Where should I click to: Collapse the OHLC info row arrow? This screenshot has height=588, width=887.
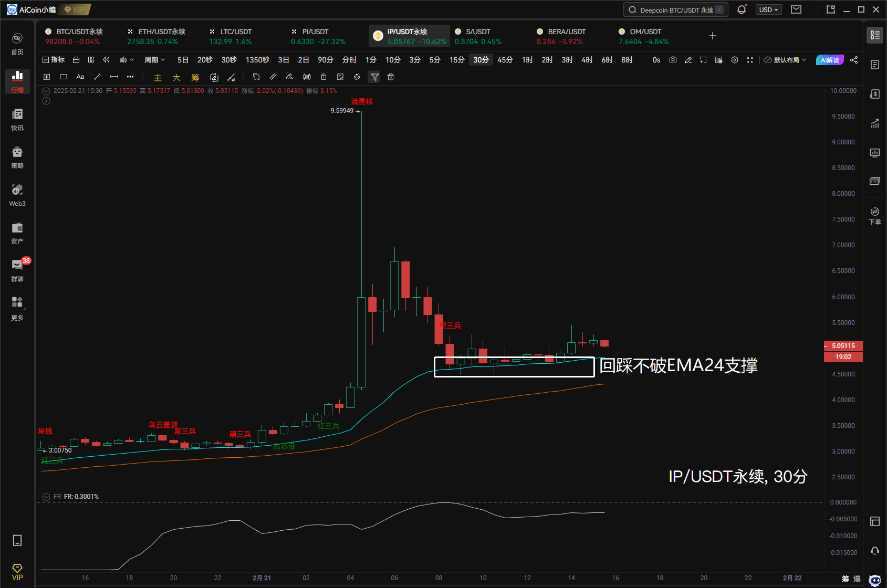pos(46,91)
